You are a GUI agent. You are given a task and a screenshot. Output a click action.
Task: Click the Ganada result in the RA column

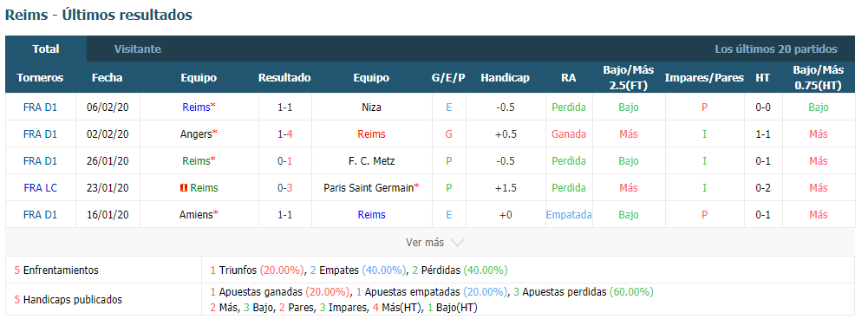pyautogui.click(x=569, y=134)
